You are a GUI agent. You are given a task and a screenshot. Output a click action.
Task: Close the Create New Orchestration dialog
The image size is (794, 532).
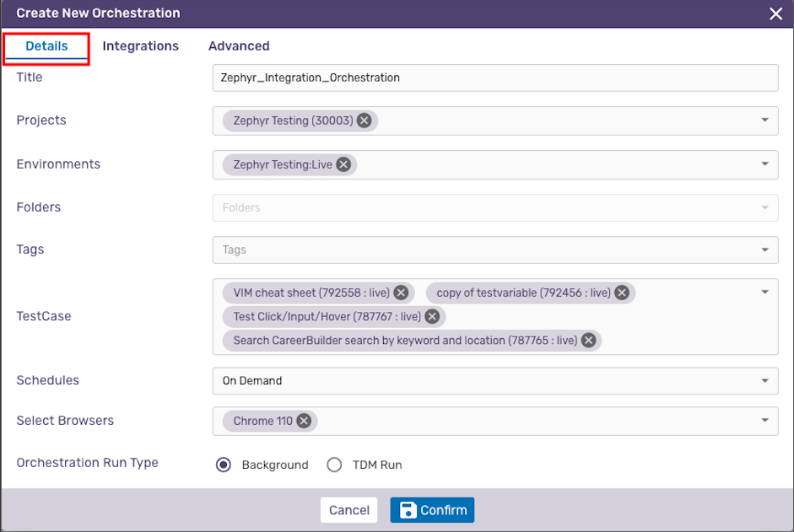775,13
